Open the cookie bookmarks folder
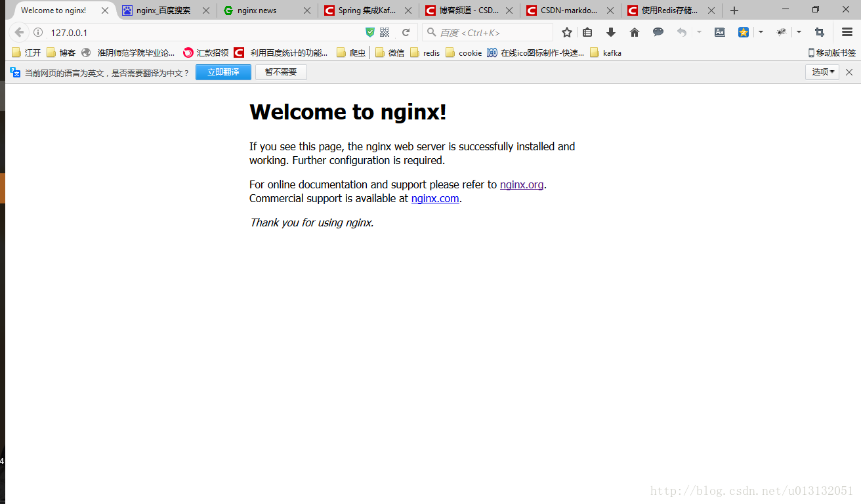 [x=463, y=53]
